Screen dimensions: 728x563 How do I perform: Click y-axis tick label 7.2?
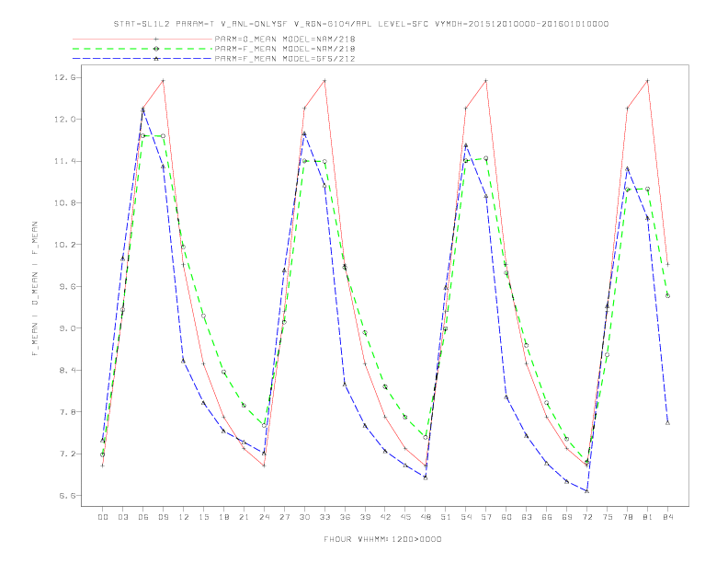pyautogui.click(x=66, y=454)
